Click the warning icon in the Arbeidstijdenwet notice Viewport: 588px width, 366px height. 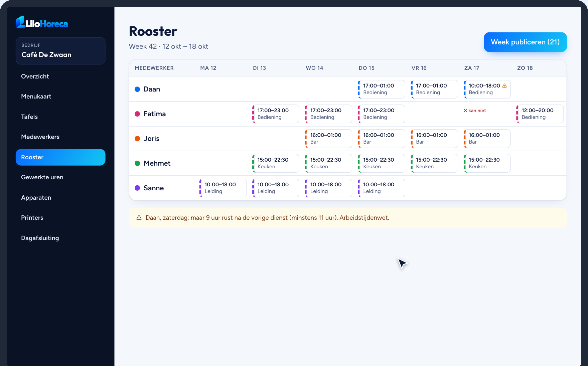(139, 218)
